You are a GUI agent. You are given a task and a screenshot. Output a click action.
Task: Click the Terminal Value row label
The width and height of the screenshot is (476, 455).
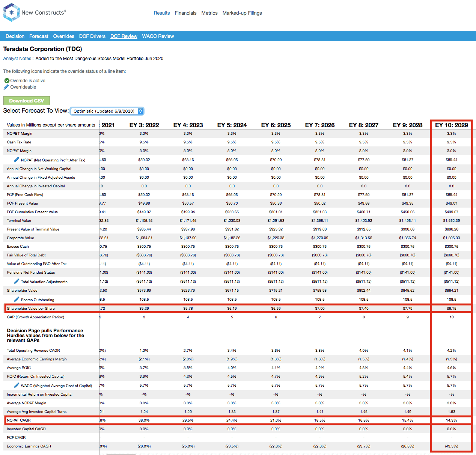tap(19, 221)
